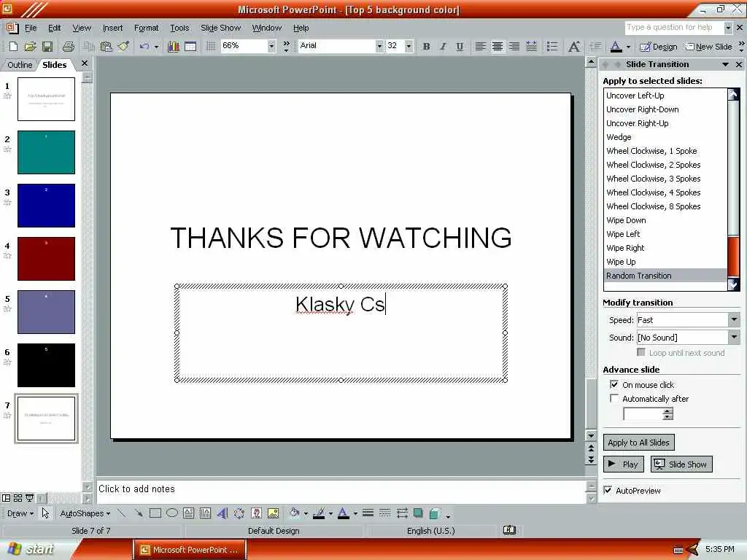Open the Format menu

tap(146, 28)
